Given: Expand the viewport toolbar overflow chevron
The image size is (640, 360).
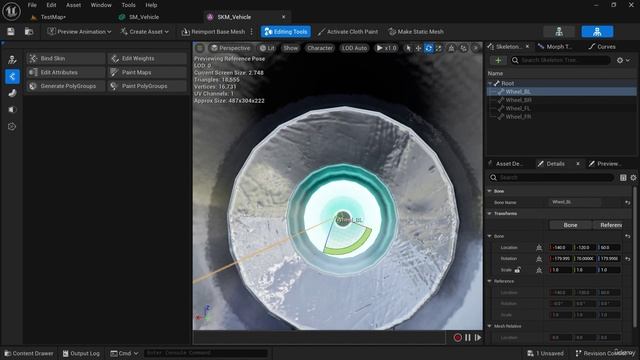Looking at the screenshot, I should coord(476,48).
